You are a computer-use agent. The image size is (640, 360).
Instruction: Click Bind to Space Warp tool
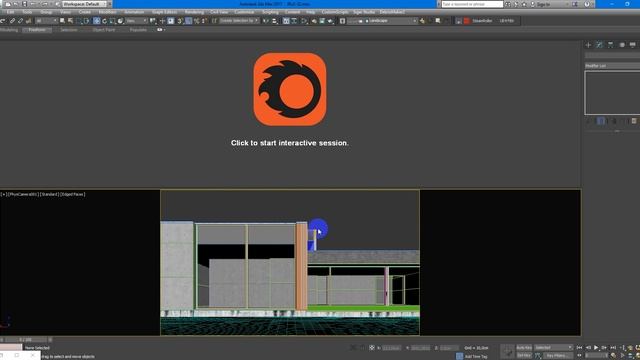[29, 20]
